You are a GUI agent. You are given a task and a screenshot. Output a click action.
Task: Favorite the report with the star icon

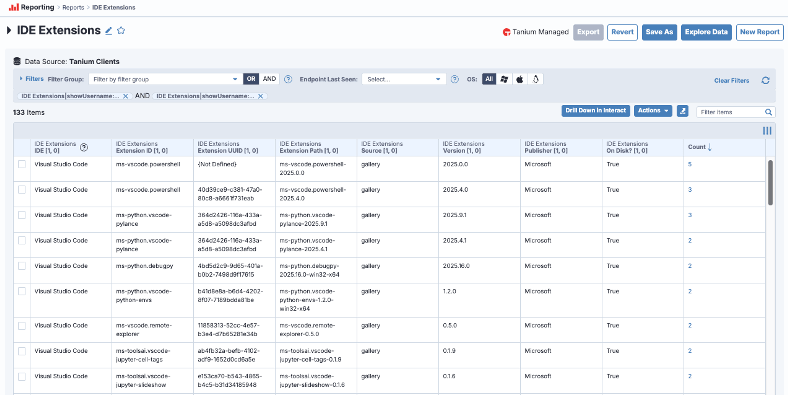pyautogui.click(x=121, y=31)
